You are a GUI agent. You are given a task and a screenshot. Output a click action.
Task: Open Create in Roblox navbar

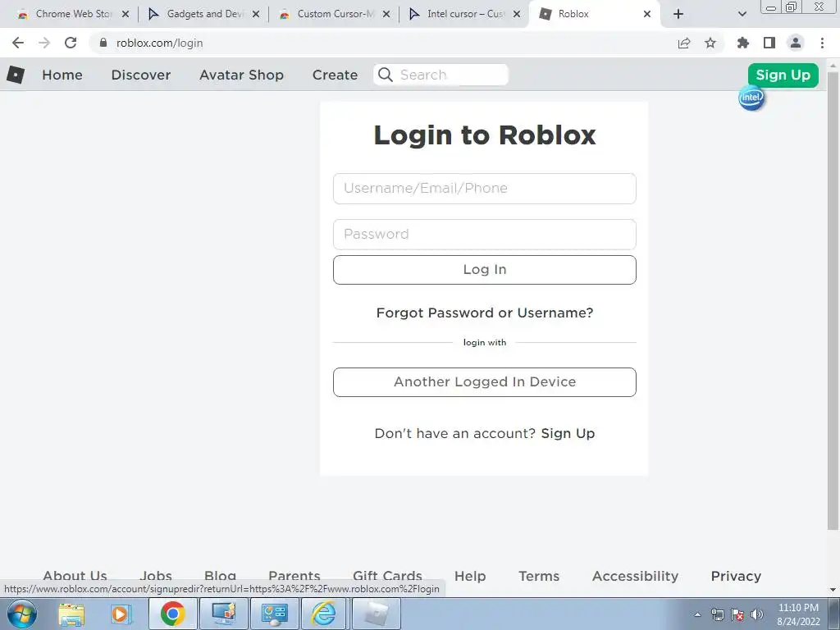coord(335,75)
